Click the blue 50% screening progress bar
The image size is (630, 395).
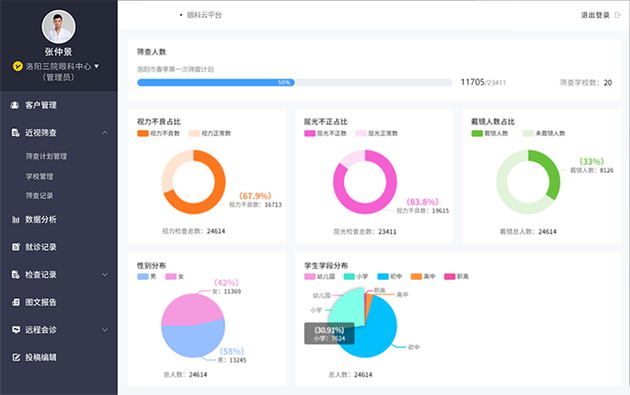coord(216,82)
